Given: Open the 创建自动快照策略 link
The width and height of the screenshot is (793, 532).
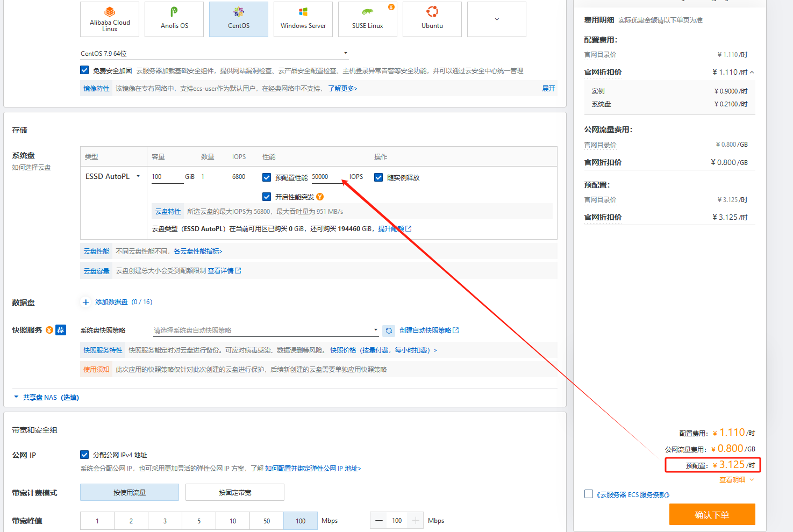Looking at the screenshot, I should pyautogui.click(x=429, y=330).
